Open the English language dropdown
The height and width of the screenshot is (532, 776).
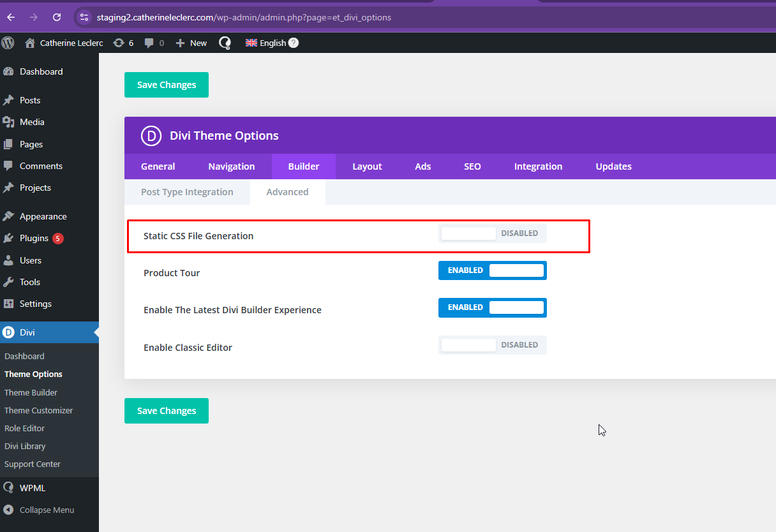click(x=265, y=43)
